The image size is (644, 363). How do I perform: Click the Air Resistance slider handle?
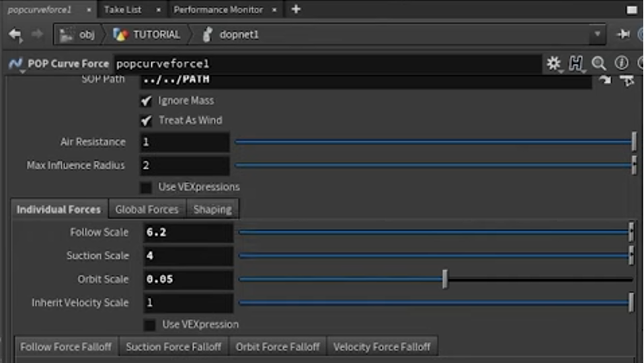tap(634, 142)
